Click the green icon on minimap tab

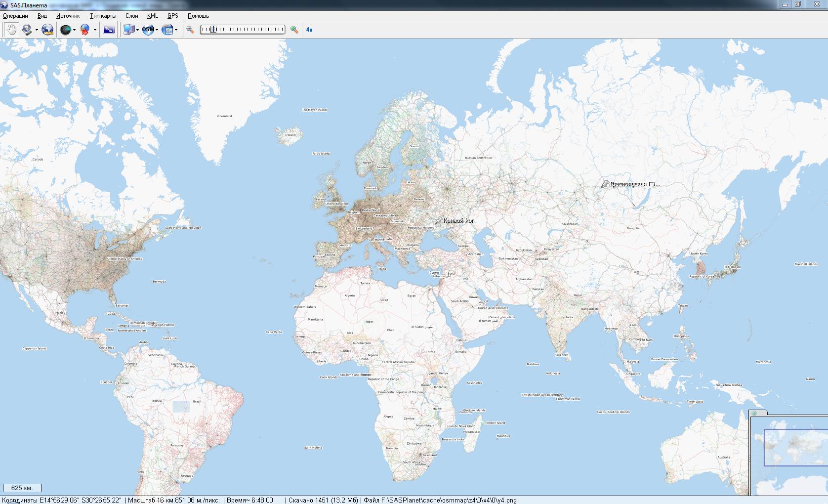(x=754, y=414)
